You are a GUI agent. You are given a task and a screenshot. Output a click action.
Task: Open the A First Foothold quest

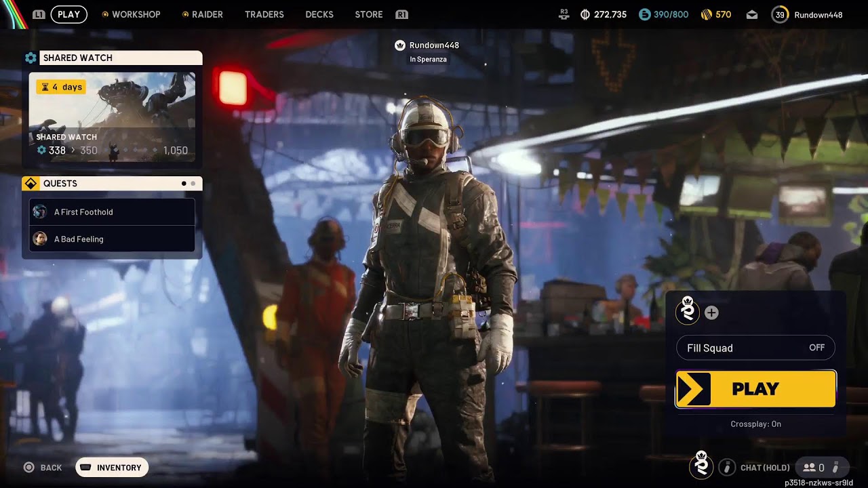pos(112,212)
